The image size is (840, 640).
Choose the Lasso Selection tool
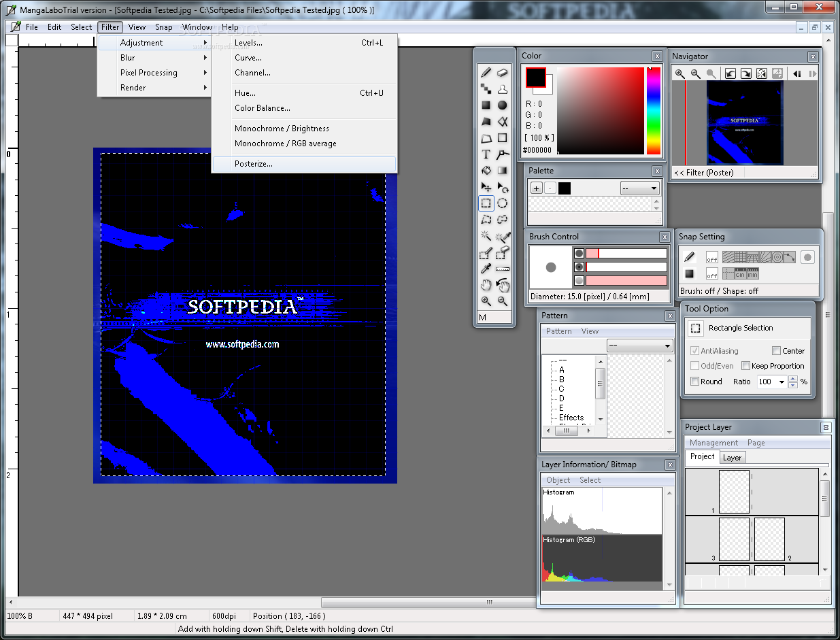coord(503,220)
